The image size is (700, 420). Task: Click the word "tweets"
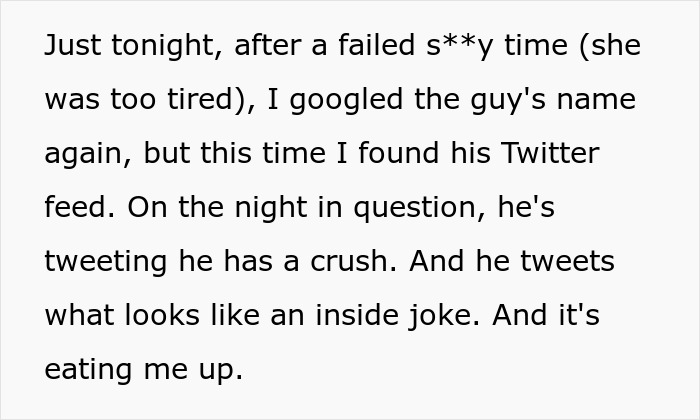pos(568,262)
